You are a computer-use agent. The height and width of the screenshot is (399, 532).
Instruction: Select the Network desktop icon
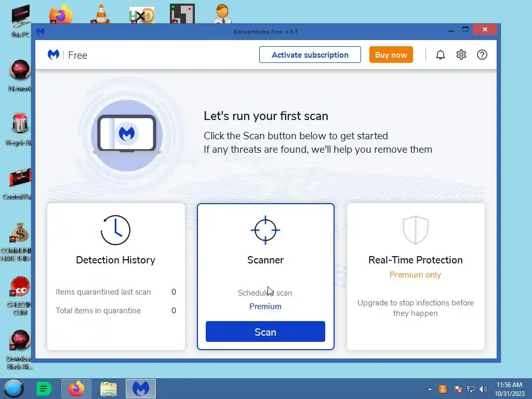(x=20, y=75)
